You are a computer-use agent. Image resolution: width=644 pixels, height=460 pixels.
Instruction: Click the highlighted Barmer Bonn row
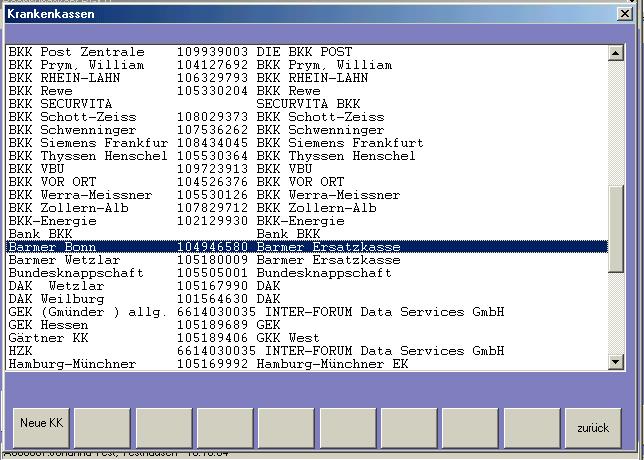[307, 247]
